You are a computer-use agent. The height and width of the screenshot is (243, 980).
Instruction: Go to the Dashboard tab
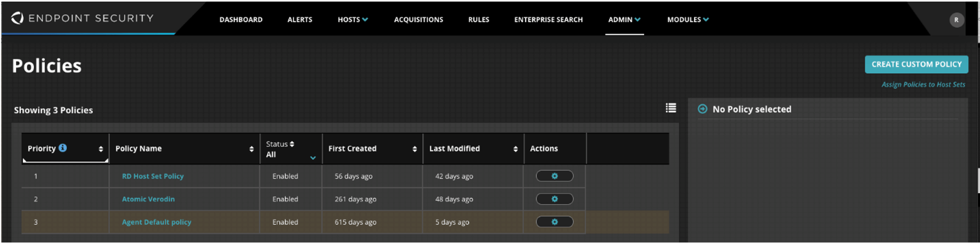pyautogui.click(x=241, y=19)
